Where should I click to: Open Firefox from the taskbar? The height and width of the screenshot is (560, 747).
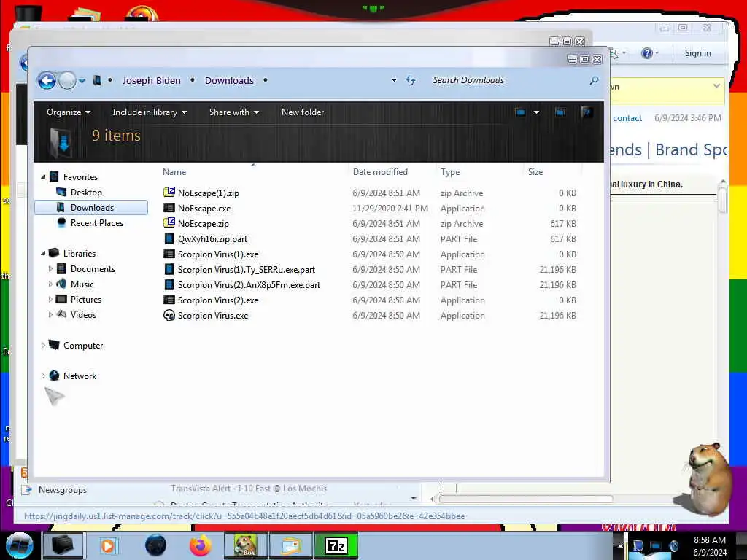(201, 545)
